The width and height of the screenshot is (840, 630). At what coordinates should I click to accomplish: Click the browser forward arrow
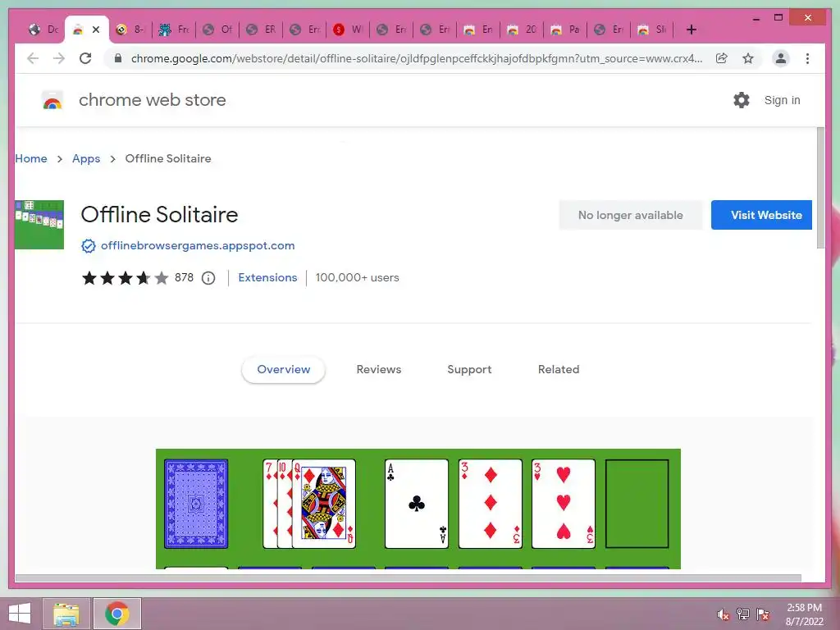click(x=59, y=58)
